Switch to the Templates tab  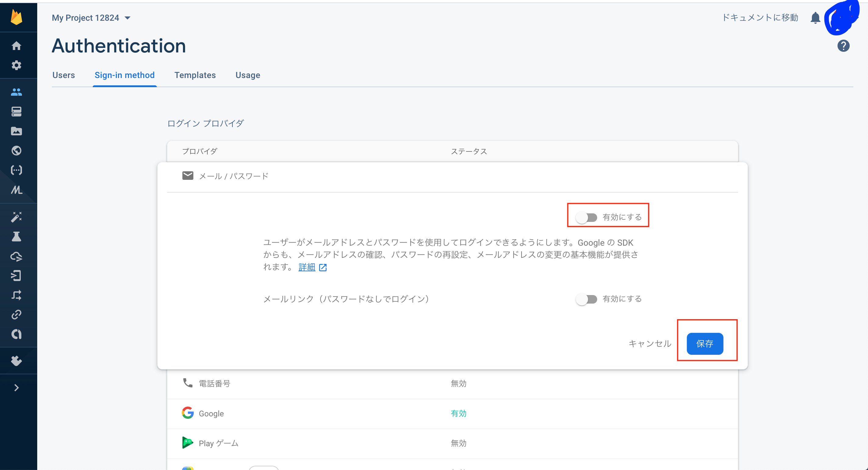coord(195,75)
